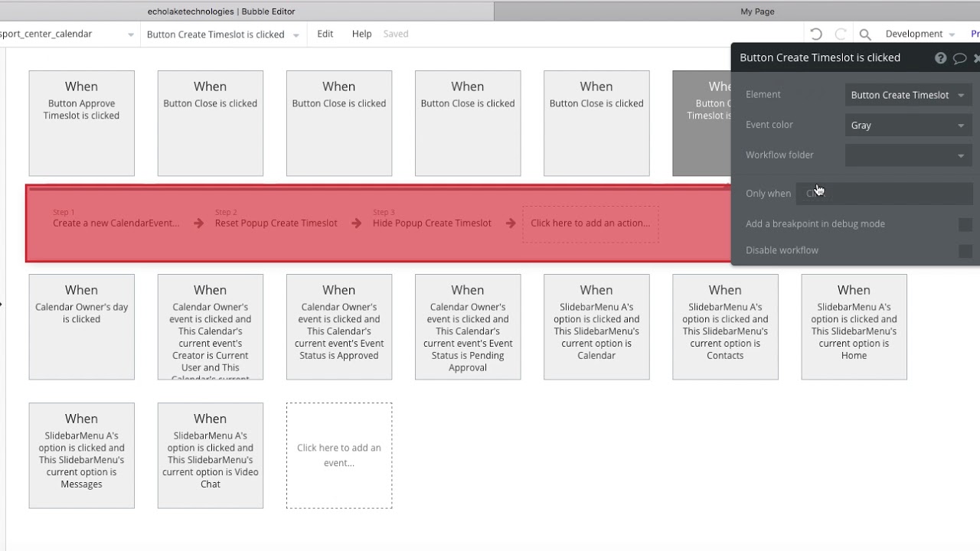Enable 'Add a breakpoint in debug mode' checkbox

pos(965,224)
